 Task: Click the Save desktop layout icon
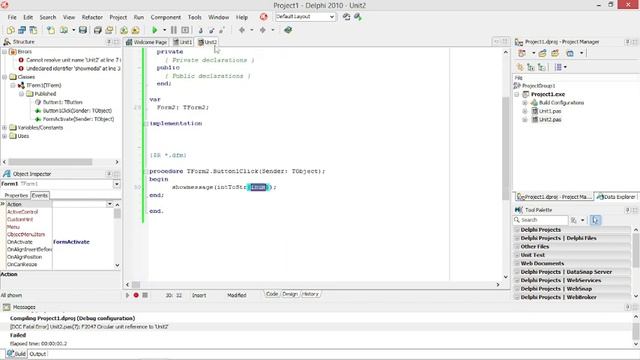[x=347, y=17]
